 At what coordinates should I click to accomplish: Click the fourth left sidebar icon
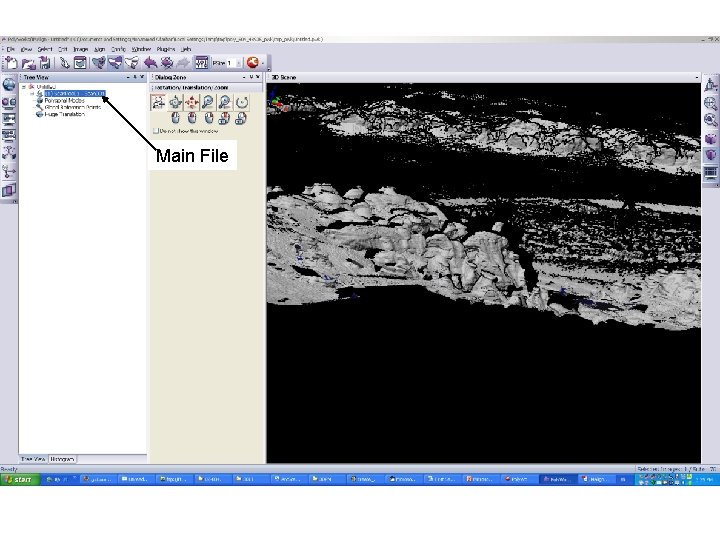tap(9, 135)
